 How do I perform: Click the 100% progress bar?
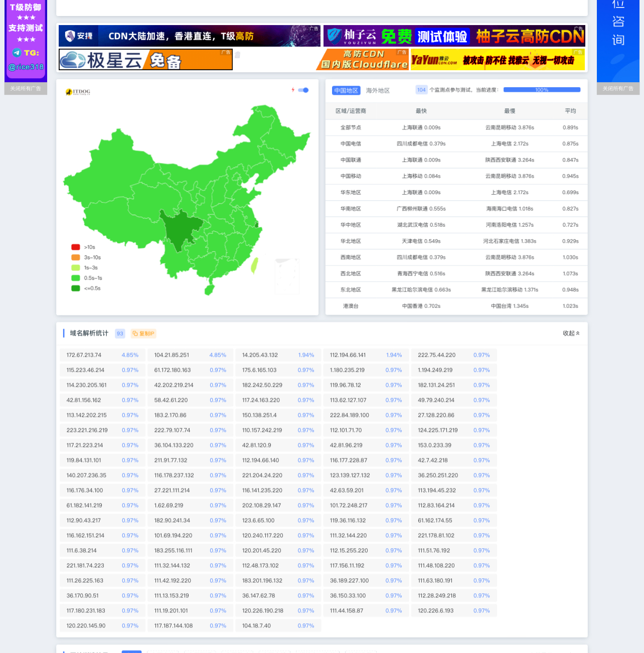[542, 90]
